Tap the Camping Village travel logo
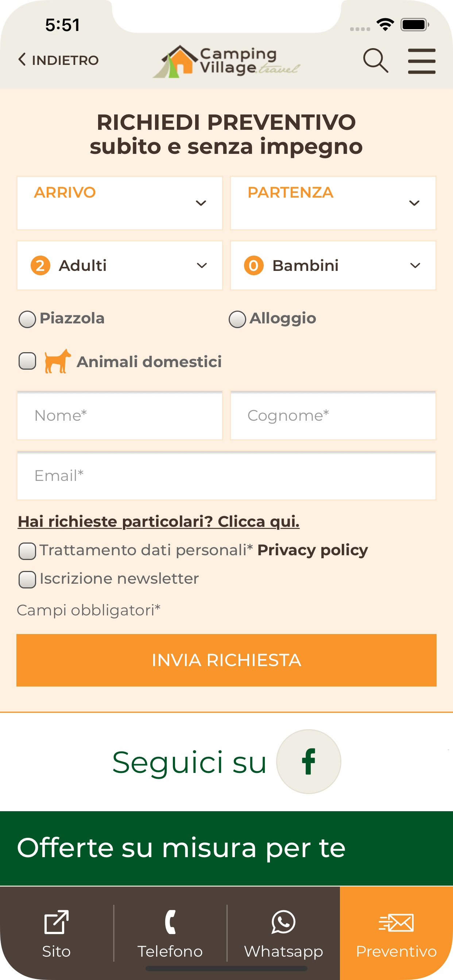Image resolution: width=453 pixels, height=980 pixels. tap(226, 61)
